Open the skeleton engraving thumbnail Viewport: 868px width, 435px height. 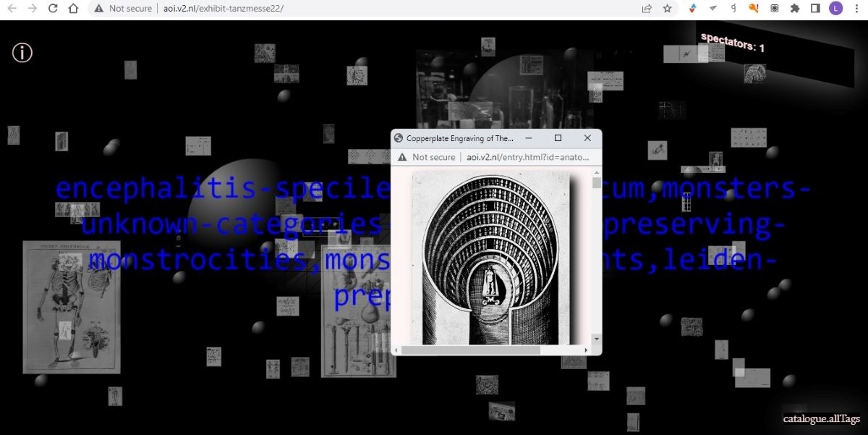tap(72, 308)
